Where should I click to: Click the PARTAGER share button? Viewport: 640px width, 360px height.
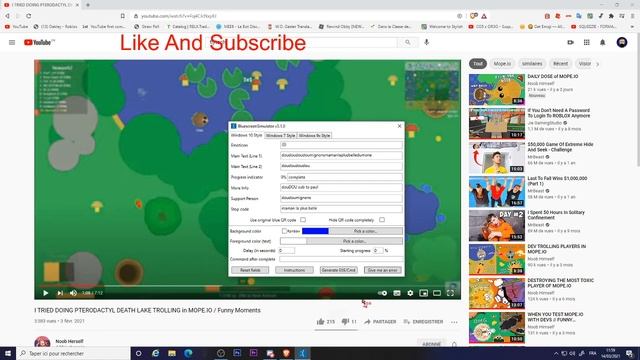pos(380,322)
